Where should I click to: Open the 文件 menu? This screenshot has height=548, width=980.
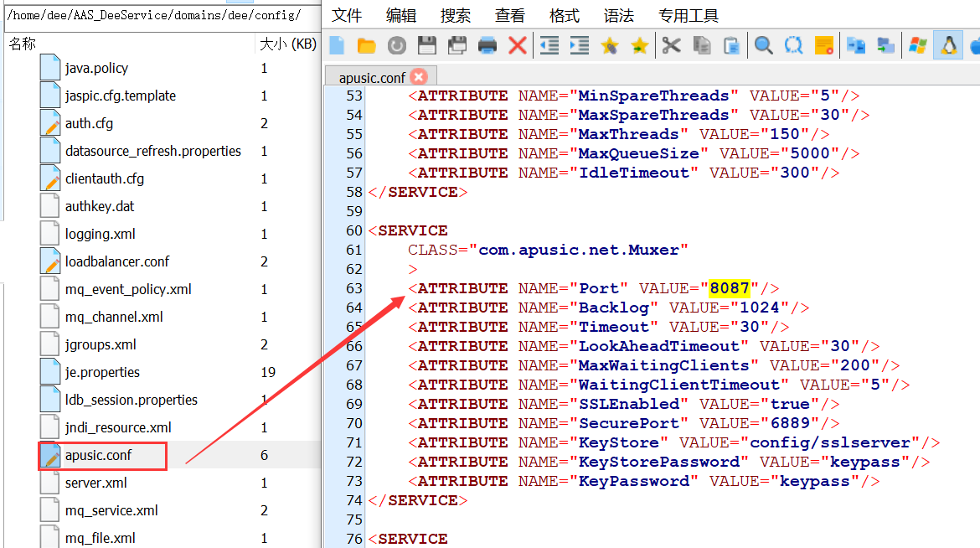tap(347, 16)
